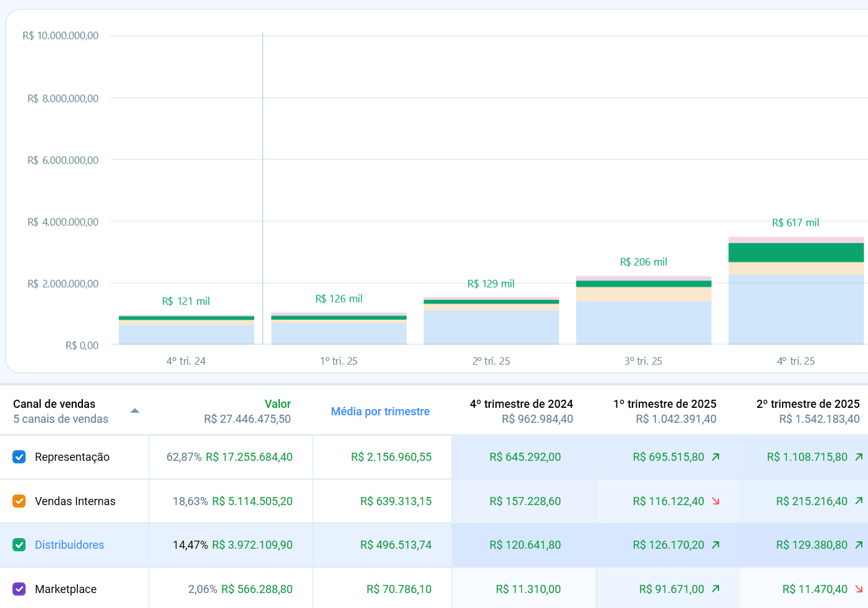
Task: Click green segment of 4º tri. 25 bar
Action: click(796, 253)
